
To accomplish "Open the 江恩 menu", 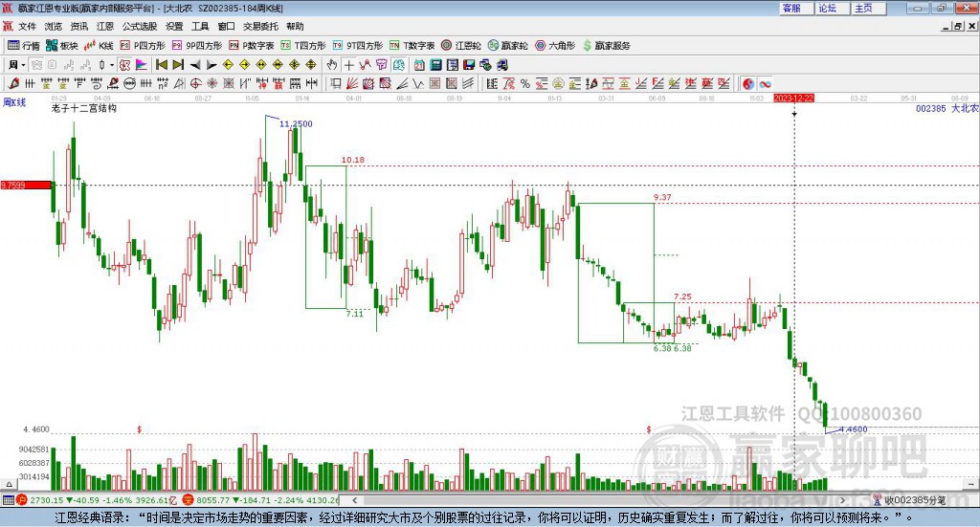I will [x=105, y=26].
